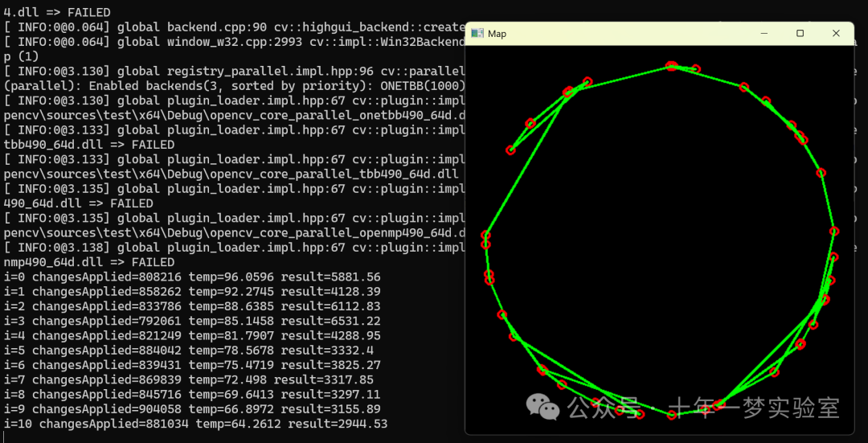Image resolution: width=868 pixels, height=443 pixels.
Task: Click the line with result=3155.89
Action: pyautogui.click(x=192, y=410)
